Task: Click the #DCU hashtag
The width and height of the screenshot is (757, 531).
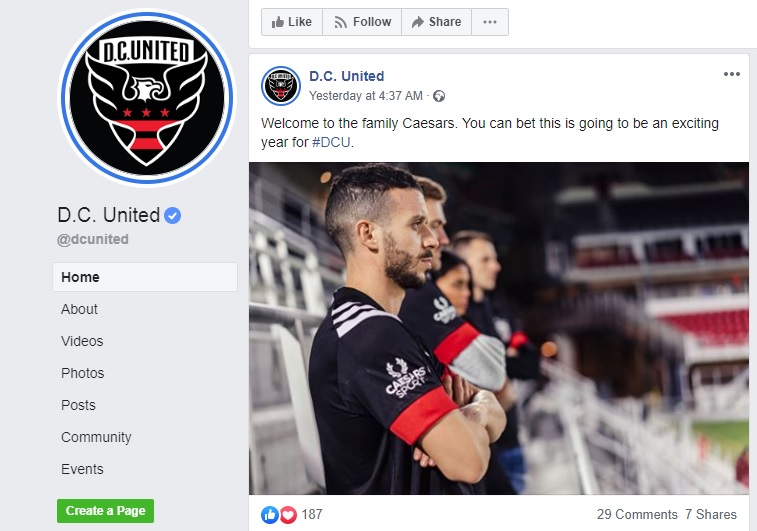Action: 331,142
